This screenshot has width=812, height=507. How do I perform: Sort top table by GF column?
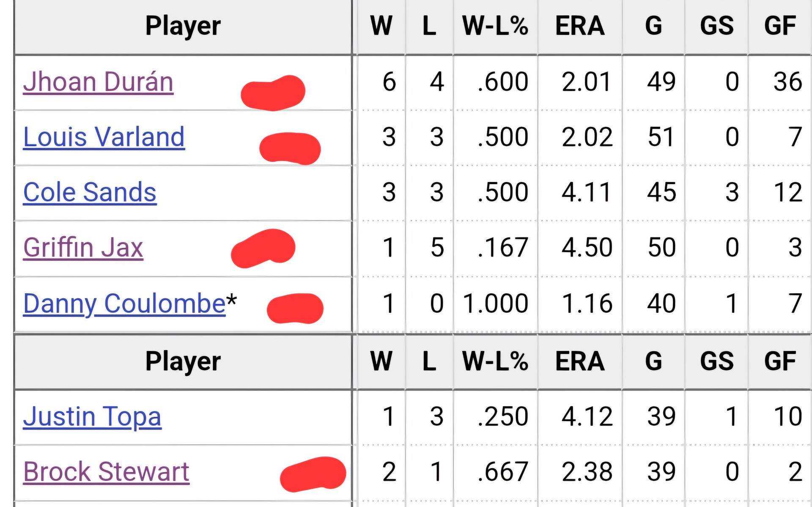[x=780, y=26]
